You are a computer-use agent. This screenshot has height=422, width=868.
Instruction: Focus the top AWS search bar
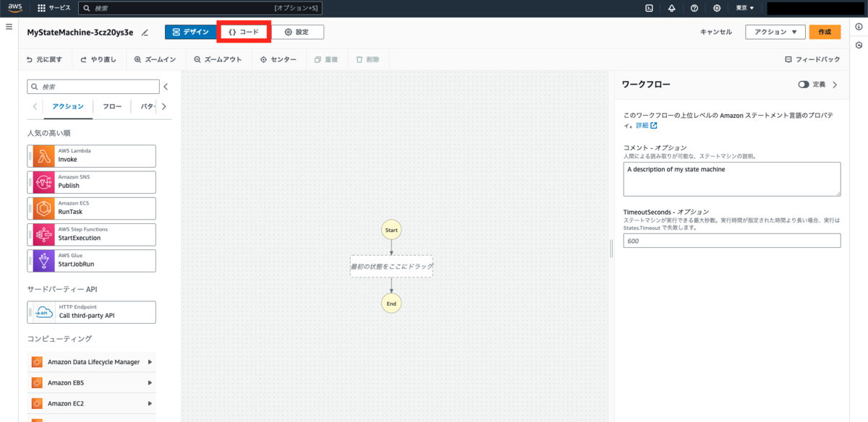click(200, 8)
